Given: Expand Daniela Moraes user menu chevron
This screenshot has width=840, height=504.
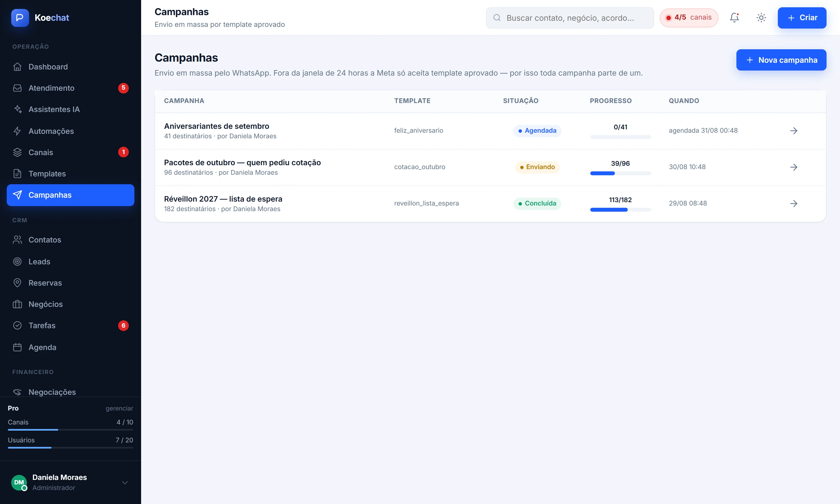Looking at the screenshot, I should [125, 483].
